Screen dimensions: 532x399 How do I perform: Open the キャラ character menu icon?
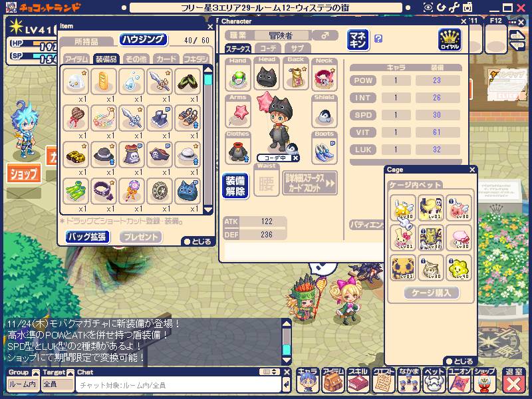307,380
